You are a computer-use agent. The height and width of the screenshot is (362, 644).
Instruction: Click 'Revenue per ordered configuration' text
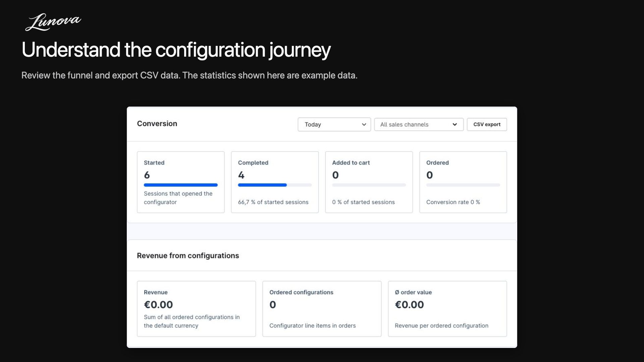coord(441,325)
